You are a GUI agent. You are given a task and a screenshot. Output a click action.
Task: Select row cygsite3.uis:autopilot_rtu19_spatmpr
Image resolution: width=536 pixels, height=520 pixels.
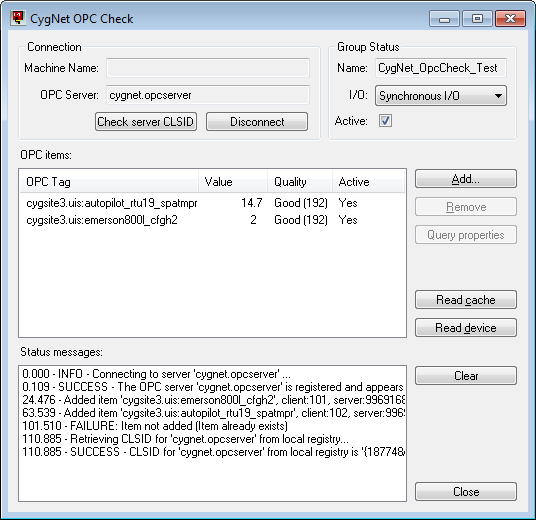[x=212, y=203]
